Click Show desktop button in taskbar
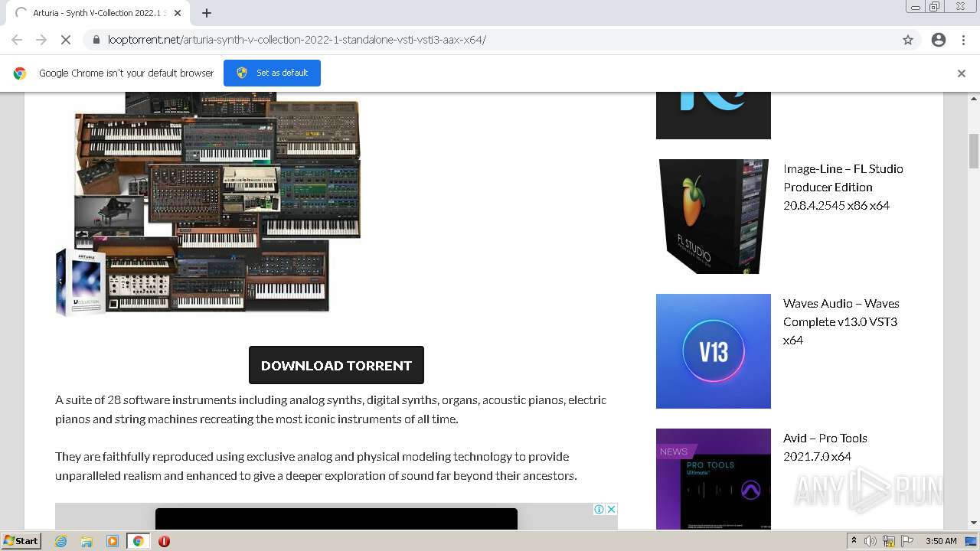This screenshot has height=551, width=980. 972,541
